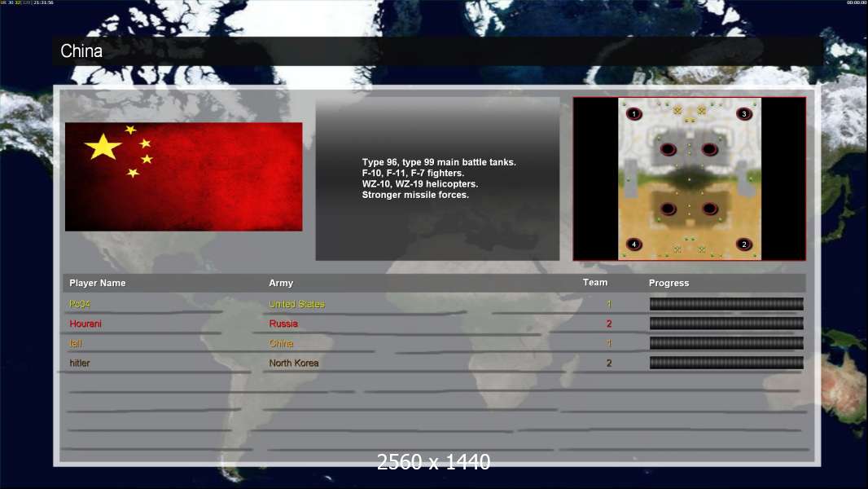Click the North Korea army cell
Screen dimensions: 868x489
(x=294, y=363)
